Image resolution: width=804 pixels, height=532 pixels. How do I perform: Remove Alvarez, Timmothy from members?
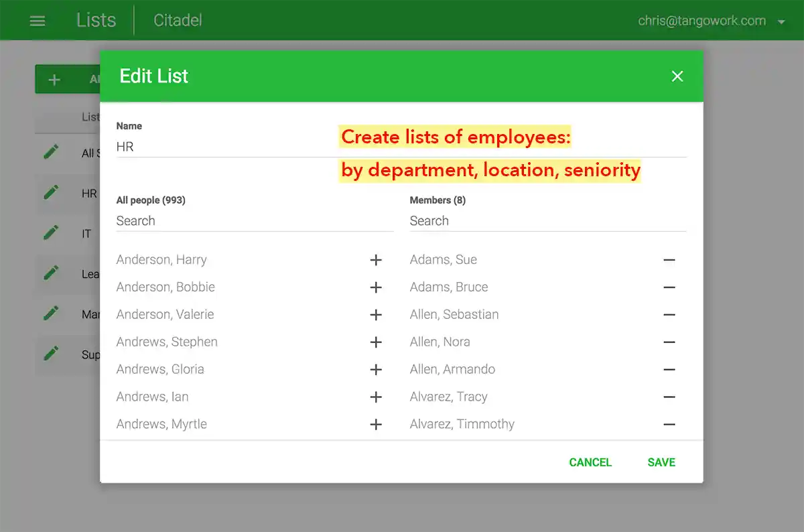click(x=669, y=425)
